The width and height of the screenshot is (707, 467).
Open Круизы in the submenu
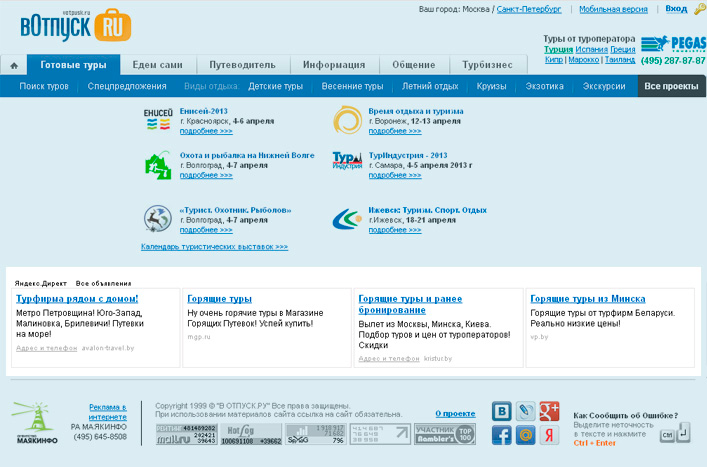(491, 86)
